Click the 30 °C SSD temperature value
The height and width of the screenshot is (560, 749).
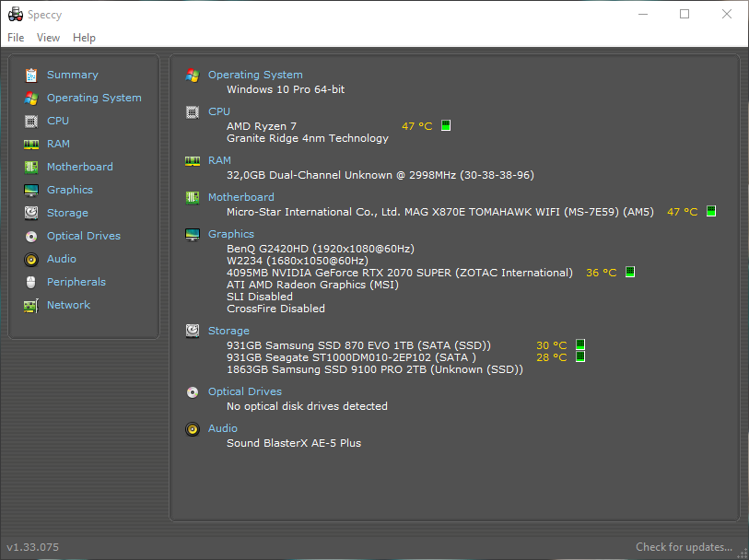[x=552, y=345]
